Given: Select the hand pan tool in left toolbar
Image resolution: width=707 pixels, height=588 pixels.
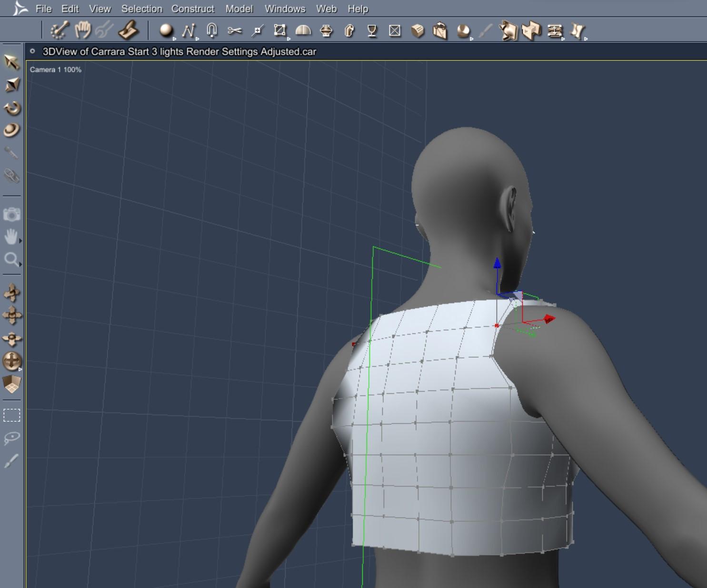Looking at the screenshot, I should tap(11, 237).
